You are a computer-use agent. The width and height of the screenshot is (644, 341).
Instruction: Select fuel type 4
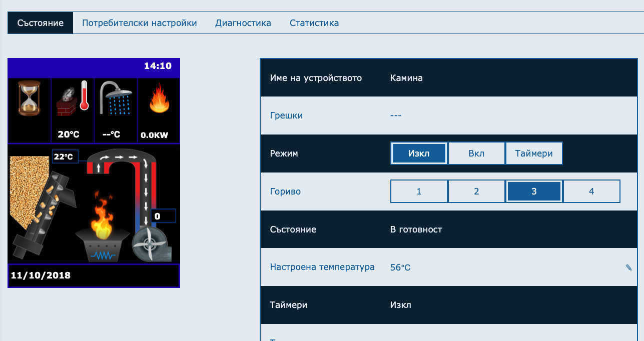point(591,191)
